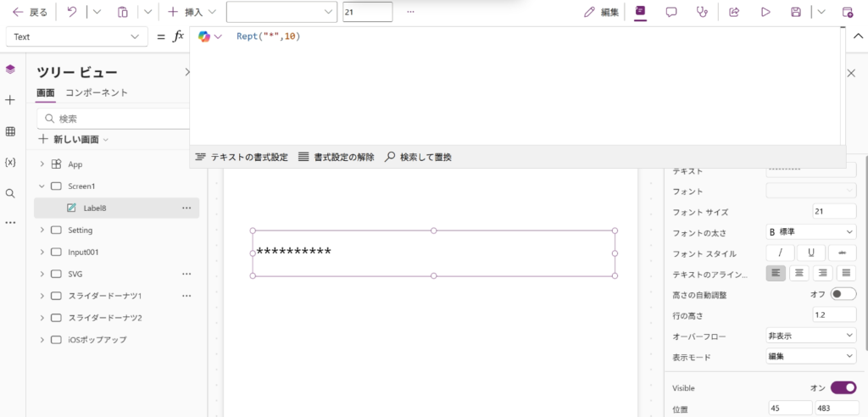Viewport: 868px width, 417px height.
Task: Preview the app with the play icon
Action: (x=765, y=12)
